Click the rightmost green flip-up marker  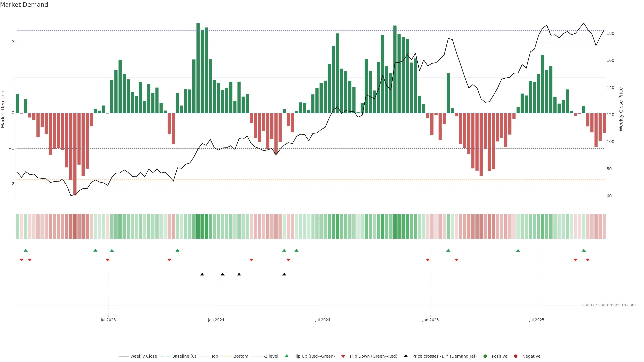(x=584, y=251)
